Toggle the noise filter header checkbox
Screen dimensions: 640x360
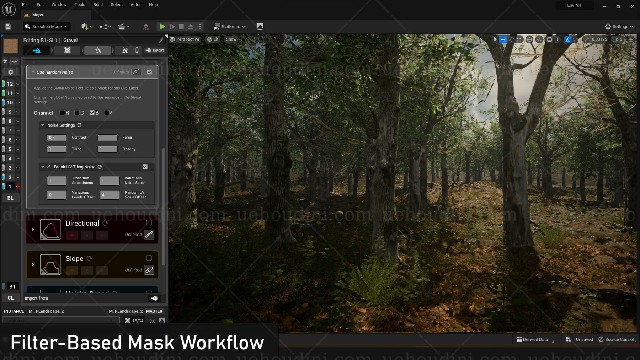pos(149,72)
